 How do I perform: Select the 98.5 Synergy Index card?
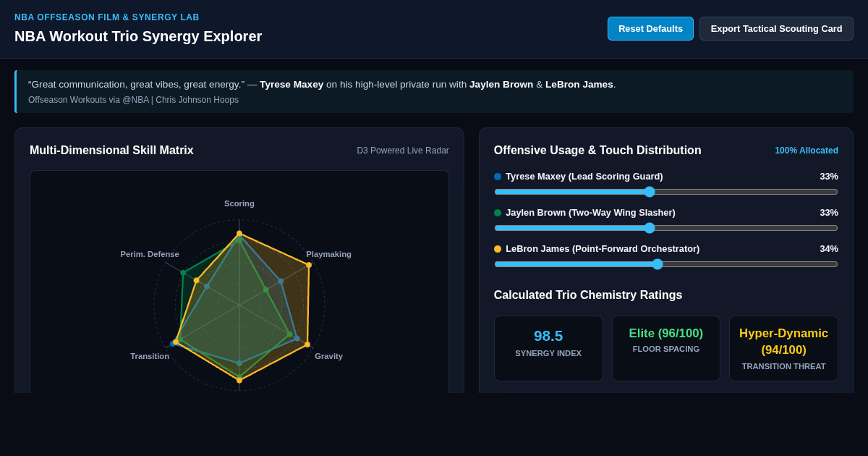pos(548,348)
